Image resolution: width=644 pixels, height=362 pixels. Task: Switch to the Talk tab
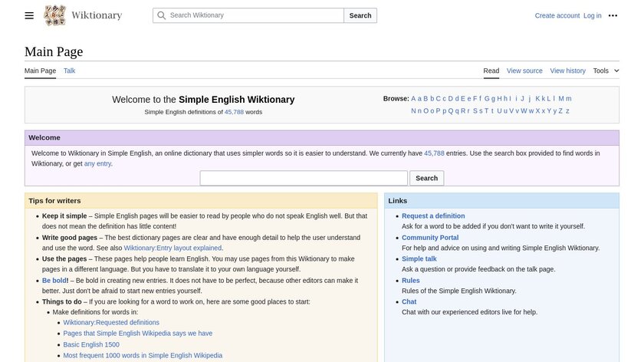coord(69,71)
